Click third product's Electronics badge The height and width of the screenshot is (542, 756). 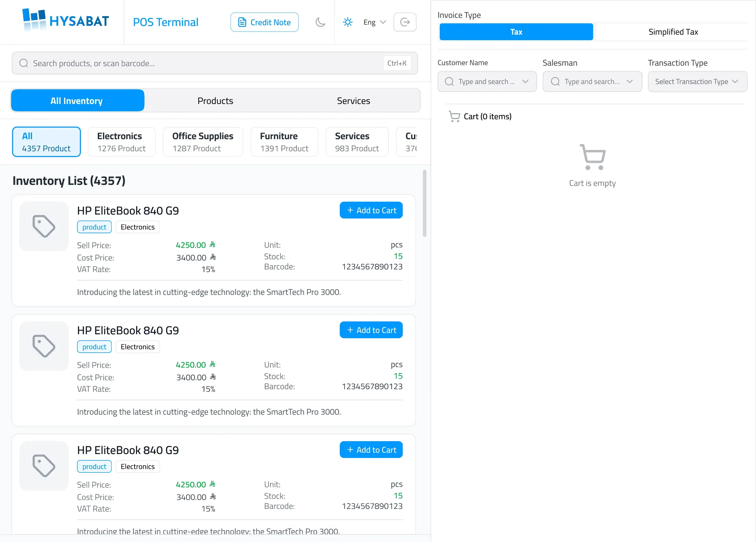click(138, 466)
